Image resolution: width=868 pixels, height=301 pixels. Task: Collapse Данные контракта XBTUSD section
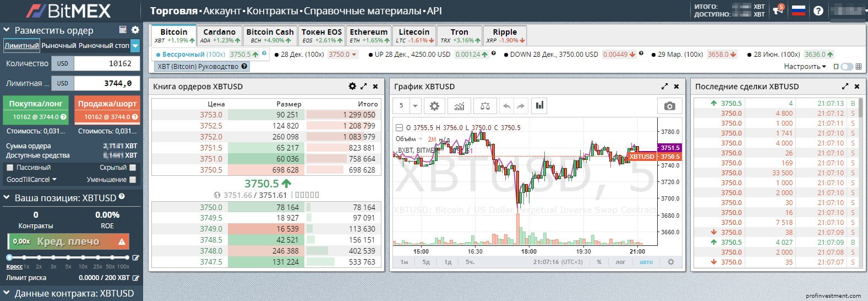coord(7,293)
